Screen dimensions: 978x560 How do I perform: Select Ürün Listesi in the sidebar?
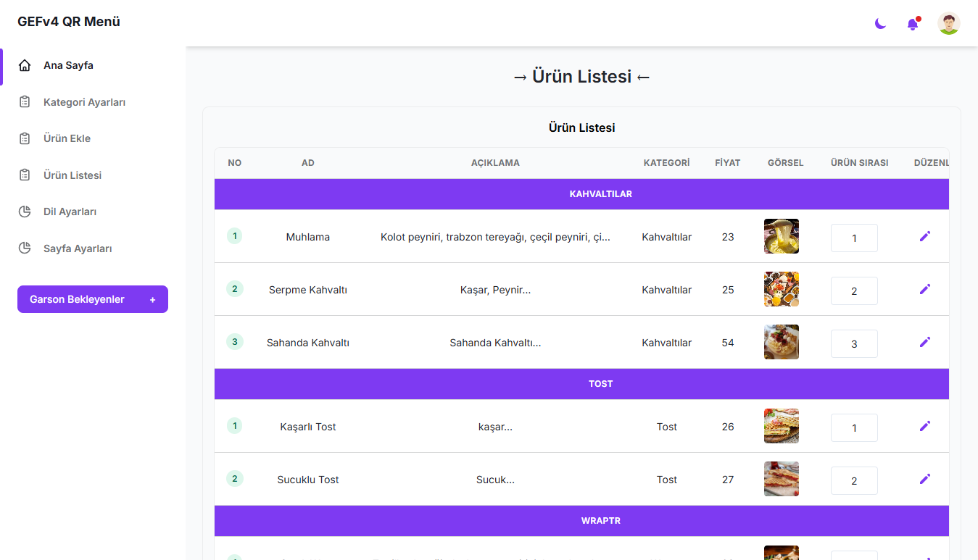pyautogui.click(x=72, y=175)
